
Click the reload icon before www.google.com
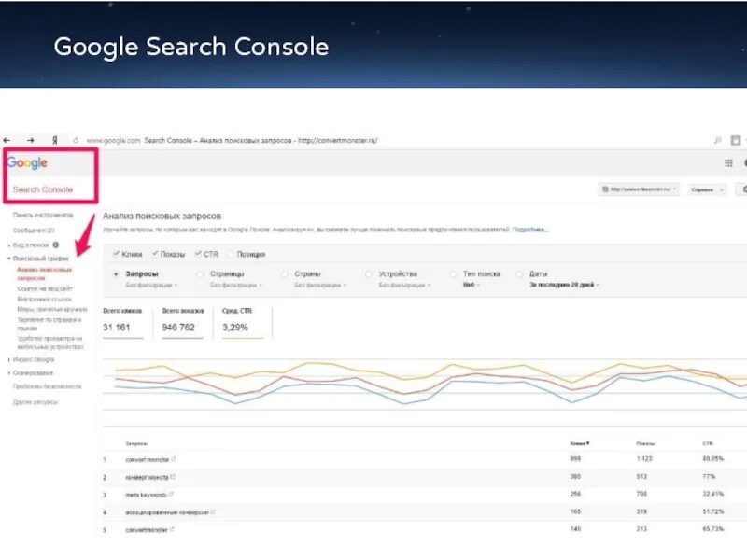(76, 140)
